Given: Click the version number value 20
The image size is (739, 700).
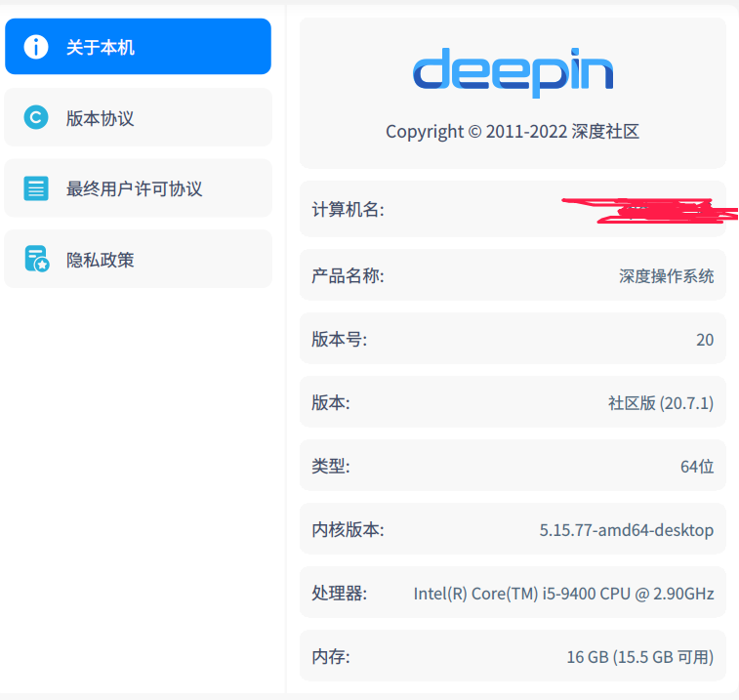Looking at the screenshot, I should point(705,340).
